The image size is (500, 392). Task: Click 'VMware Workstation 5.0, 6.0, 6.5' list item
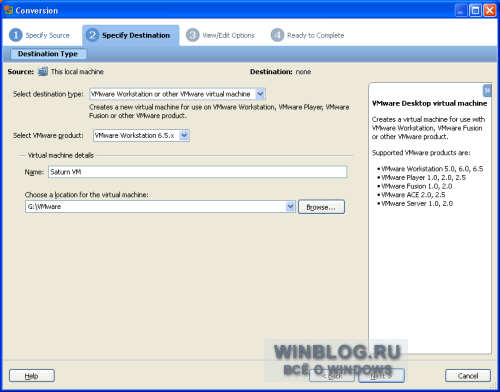(x=432, y=169)
